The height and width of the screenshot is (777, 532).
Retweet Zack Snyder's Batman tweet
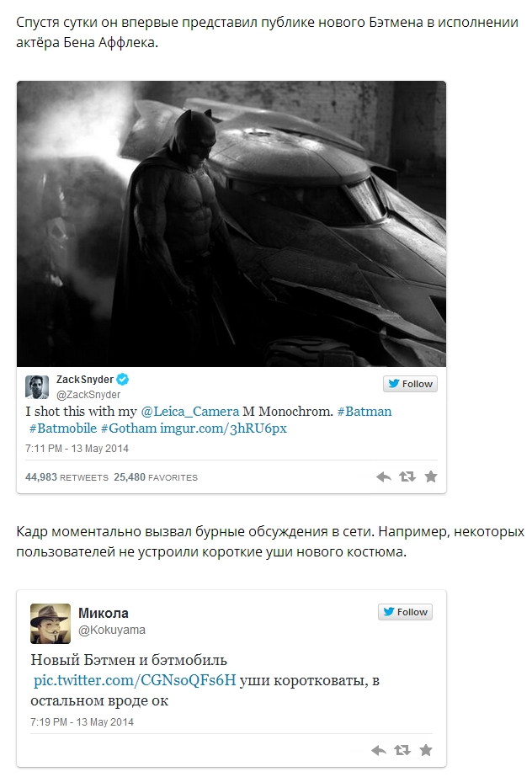pyautogui.click(x=407, y=476)
